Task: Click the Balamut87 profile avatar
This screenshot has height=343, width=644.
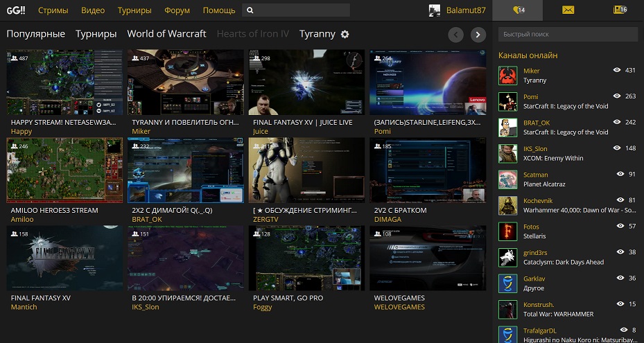Action: click(x=435, y=10)
